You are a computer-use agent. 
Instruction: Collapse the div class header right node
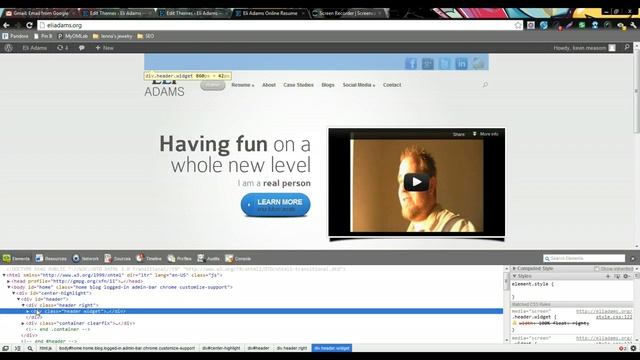(23, 305)
